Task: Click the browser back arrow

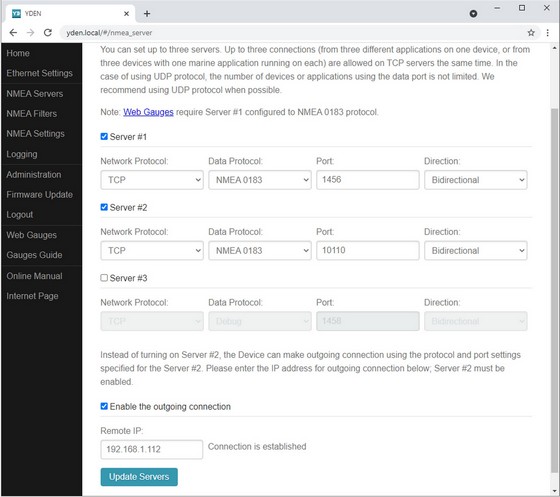Action: click(x=13, y=32)
